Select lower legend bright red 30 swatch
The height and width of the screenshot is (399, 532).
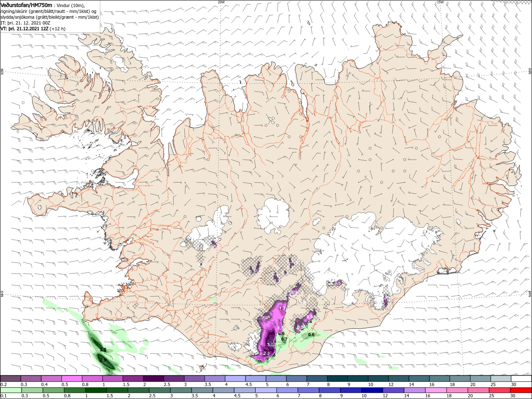coord(521,390)
